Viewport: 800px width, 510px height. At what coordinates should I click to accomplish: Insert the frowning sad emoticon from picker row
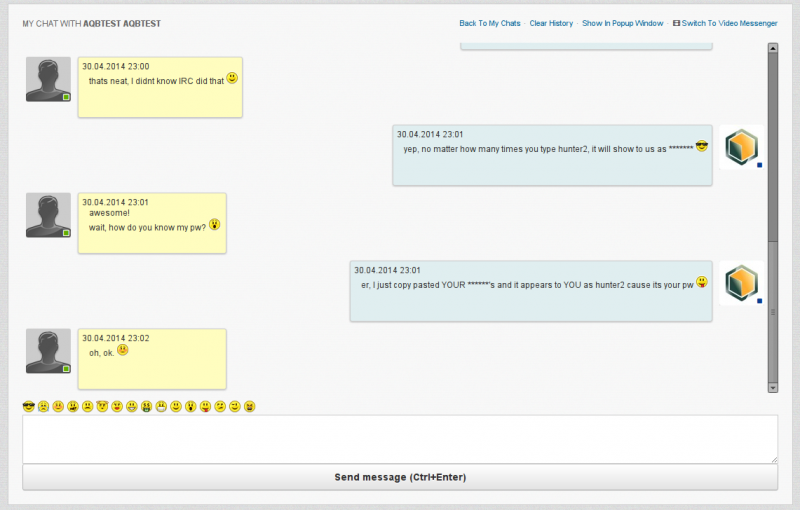coord(88,406)
